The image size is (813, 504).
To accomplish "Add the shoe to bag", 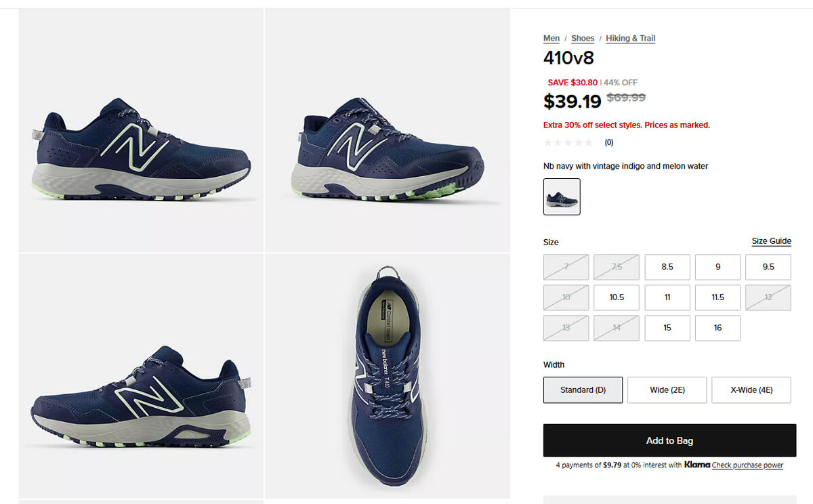I will pos(669,440).
